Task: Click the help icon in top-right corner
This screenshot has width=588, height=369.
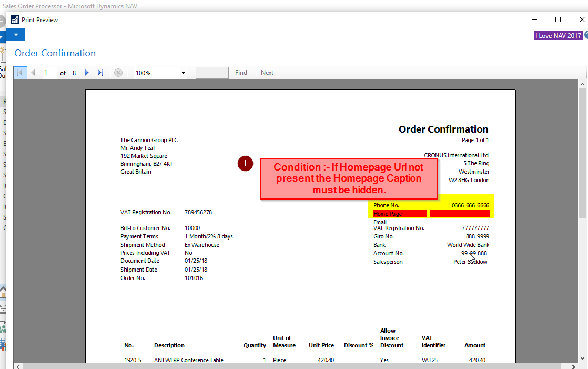Action: point(585,35)
